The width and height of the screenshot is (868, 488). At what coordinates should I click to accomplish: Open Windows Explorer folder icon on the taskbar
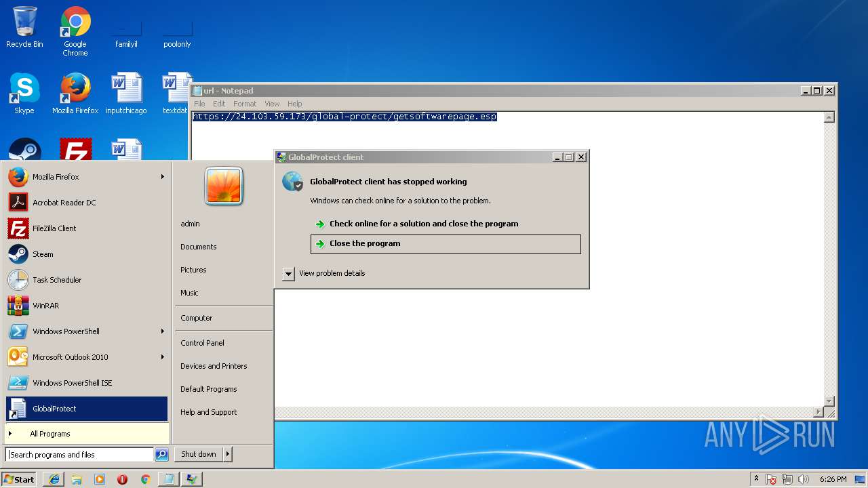[x=77, y=479]
